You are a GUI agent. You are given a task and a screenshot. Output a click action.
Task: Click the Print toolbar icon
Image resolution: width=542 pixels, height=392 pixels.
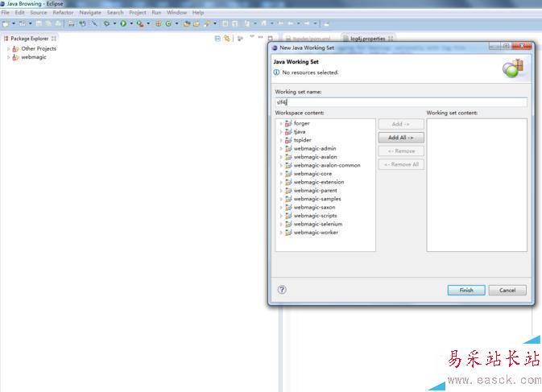[58, 23]
